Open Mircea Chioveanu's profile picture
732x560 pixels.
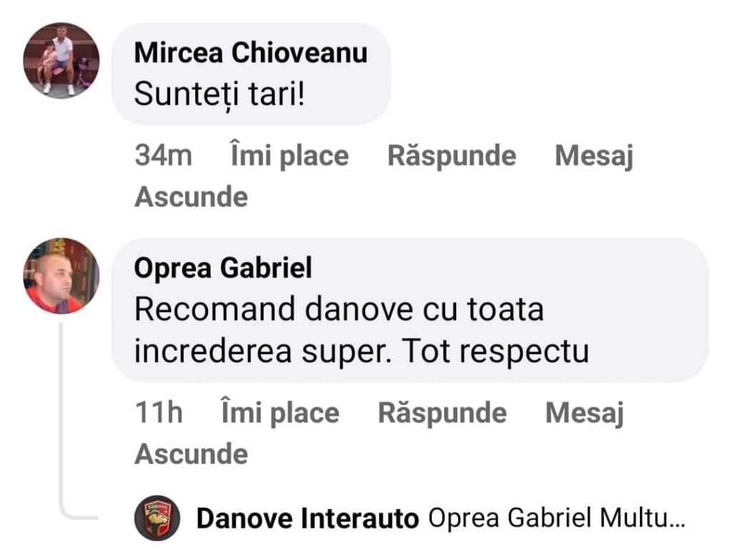(x=61, y=61)
